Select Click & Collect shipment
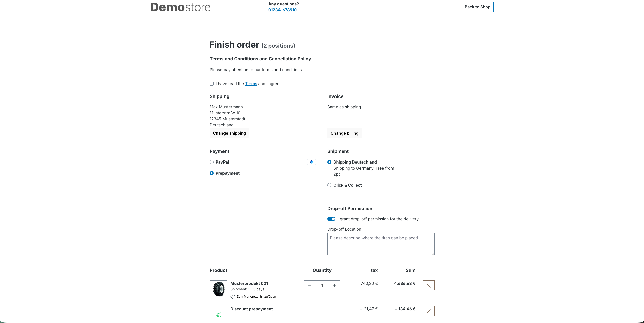 tap(329, 185)
